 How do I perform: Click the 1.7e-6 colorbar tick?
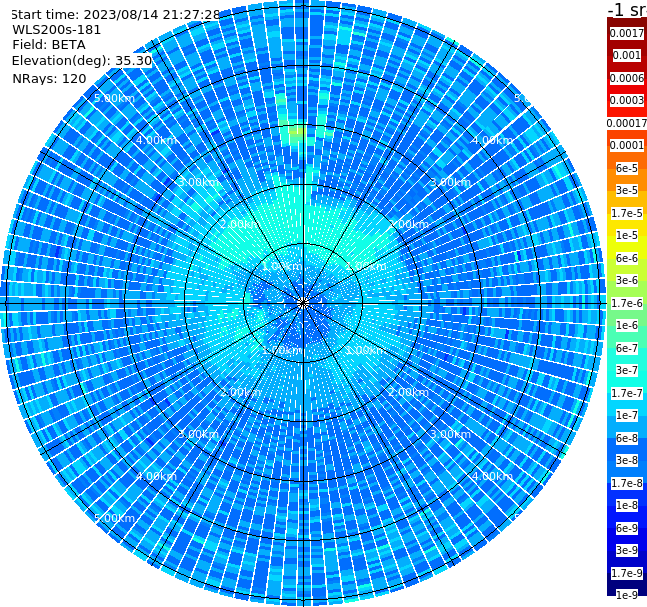click(626, 303)
